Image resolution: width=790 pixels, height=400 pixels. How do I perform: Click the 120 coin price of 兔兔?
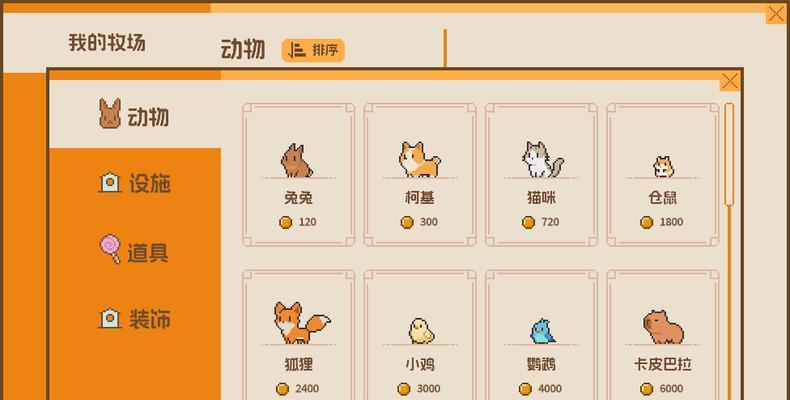298,222
